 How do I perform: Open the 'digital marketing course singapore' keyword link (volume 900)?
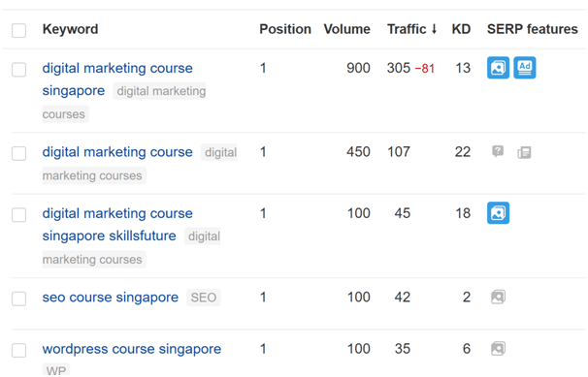click(x=117, y=79)
